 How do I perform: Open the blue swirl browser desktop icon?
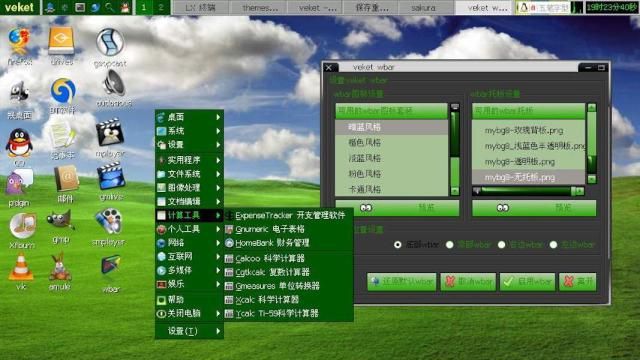coord(63,91)
